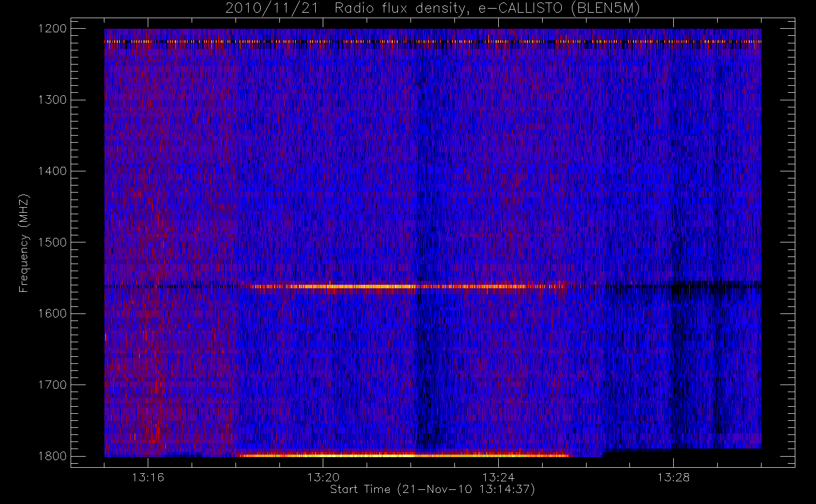Screen dimensions: 816x504
Task: Select the 1300 frequency tick label
Action: (52, 100)
